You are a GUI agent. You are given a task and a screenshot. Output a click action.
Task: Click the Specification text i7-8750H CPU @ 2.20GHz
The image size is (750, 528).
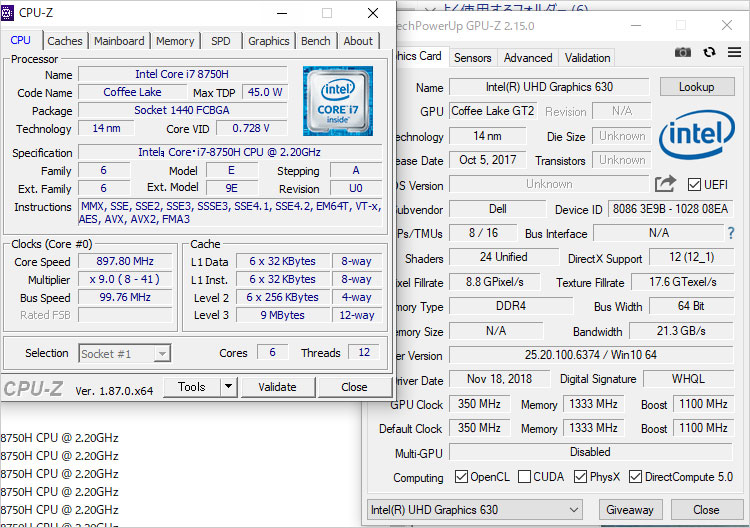[x=229, y=152]
